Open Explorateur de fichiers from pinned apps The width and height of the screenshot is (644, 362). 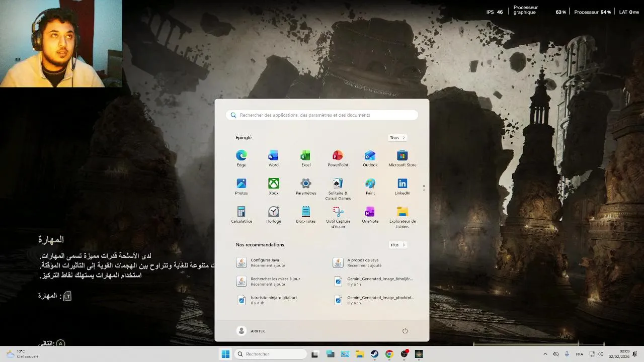402,217
